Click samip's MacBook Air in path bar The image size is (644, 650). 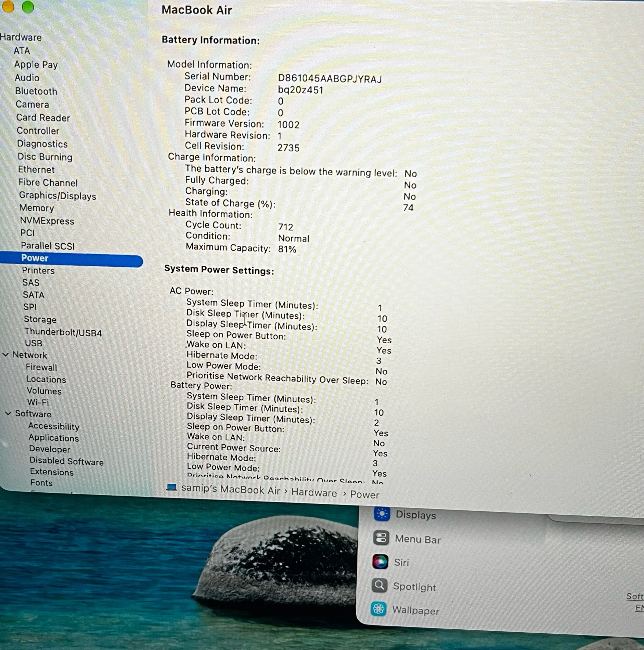[231, 490]
